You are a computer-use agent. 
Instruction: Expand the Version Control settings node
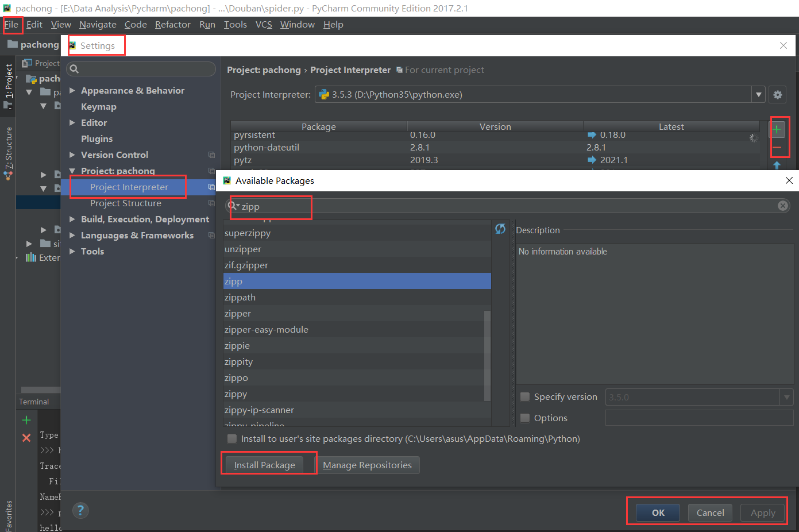tap(72, 155)
